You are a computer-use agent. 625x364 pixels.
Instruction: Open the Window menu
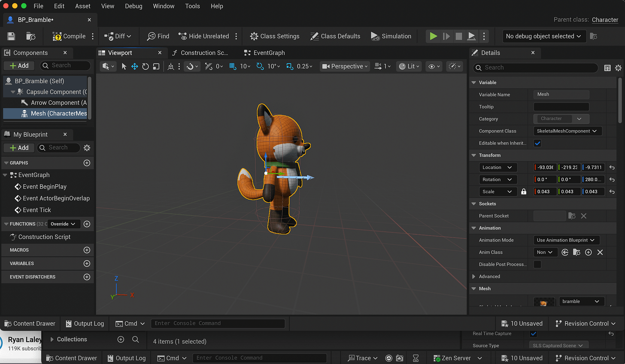(164, 6)
